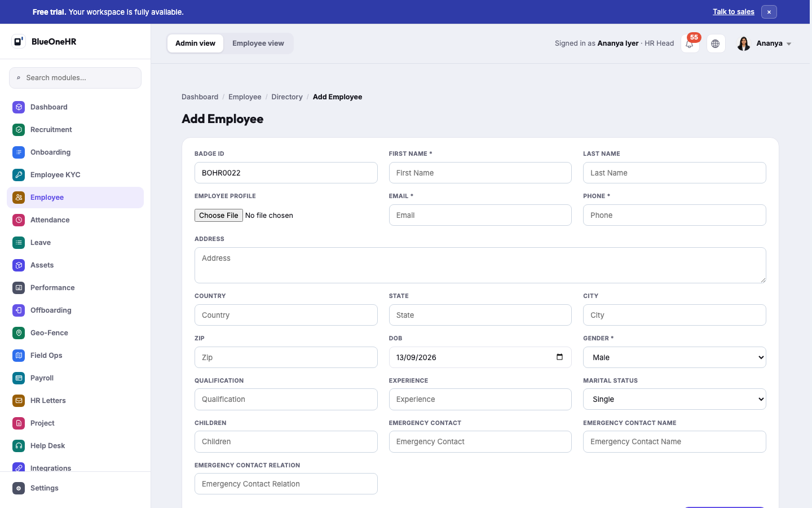Focus the Phone input field
This screenshot has width=812, height=508.
pos(674,215)
